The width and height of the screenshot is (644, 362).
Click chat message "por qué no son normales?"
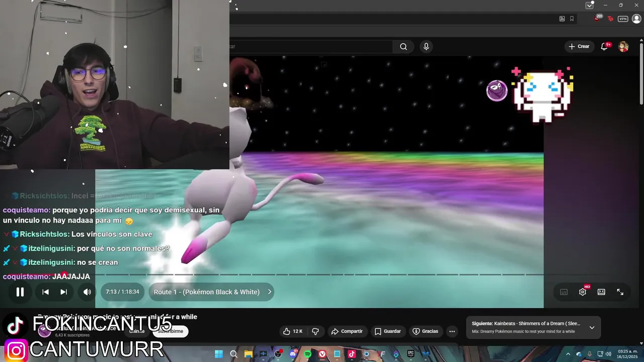pyautogui.click(x=123, y=248)
